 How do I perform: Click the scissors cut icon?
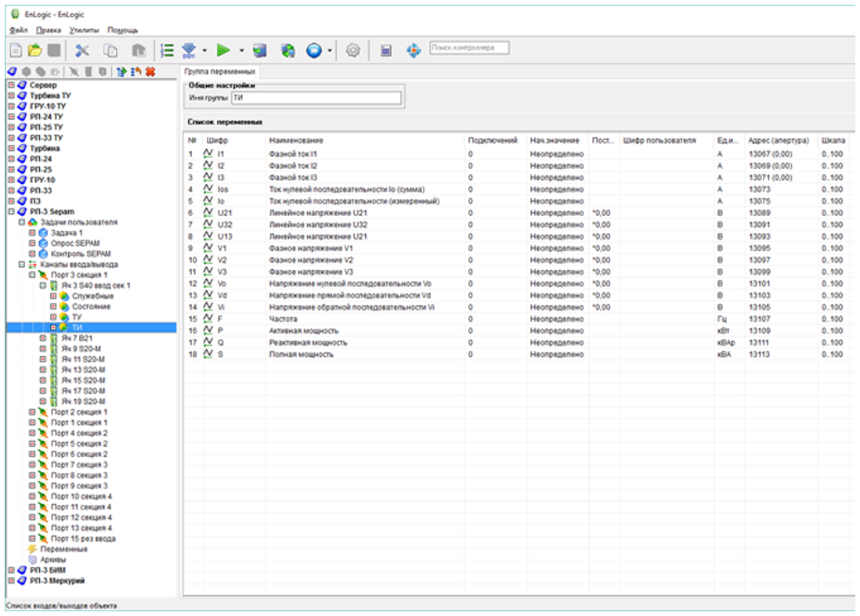coord(82,51)
